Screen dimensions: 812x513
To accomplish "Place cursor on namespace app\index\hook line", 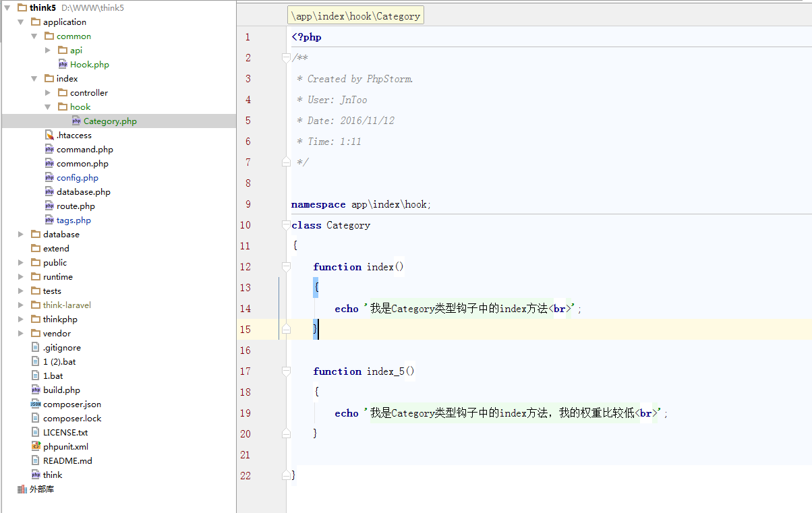I will pyautogui.click(x=361, y=204).
